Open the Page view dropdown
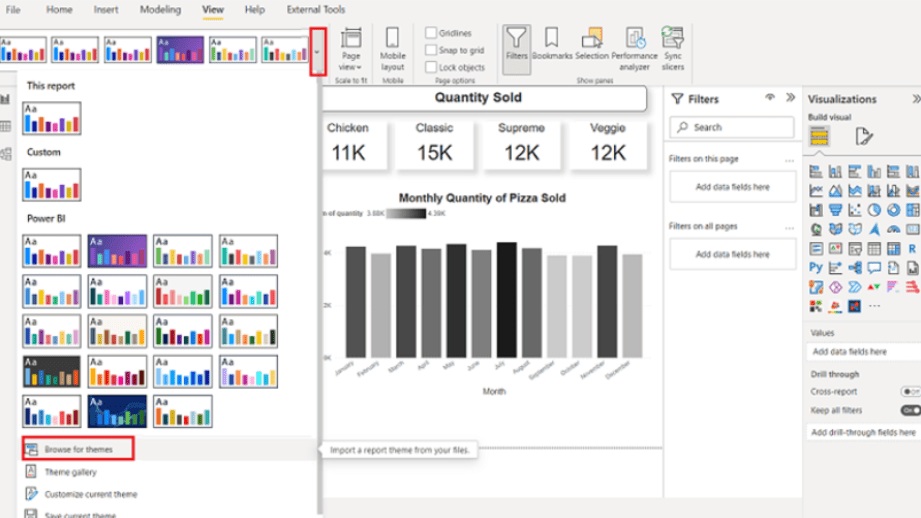This screenshot has width=921, height=518. [351, 48]
